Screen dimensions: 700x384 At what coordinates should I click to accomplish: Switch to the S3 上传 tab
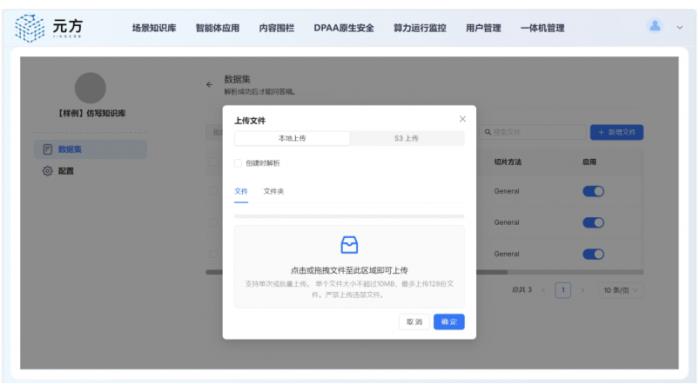(x=406, y=138)
